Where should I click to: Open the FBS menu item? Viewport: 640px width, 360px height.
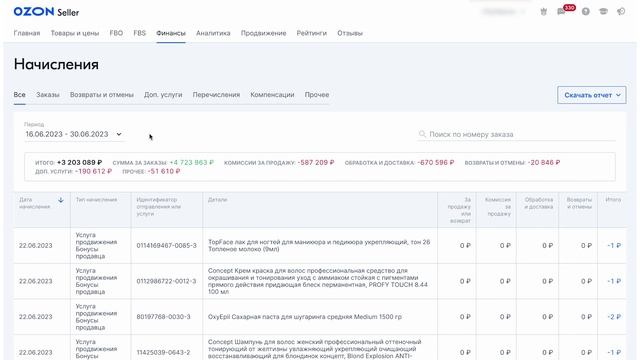(x=140, y=33)
